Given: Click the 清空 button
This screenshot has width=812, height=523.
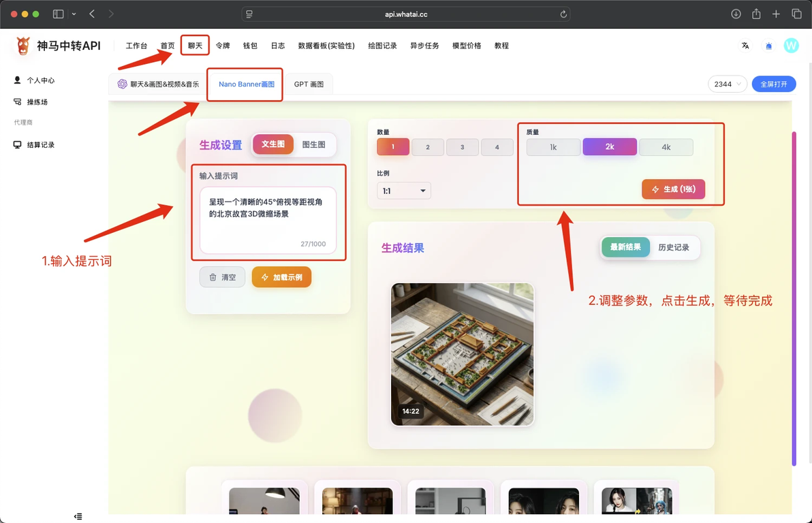Looking at the screenshot, I should pos(222,277).
